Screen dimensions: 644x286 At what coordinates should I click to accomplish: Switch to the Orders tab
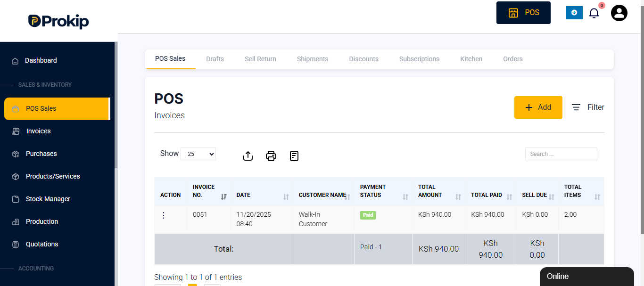click(x=512, y=59)
